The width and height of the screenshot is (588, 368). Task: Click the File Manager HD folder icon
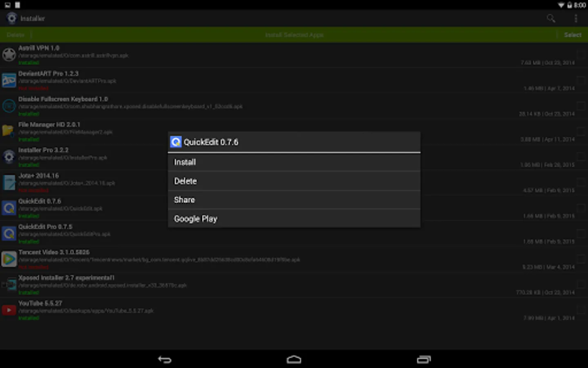(x=9, y=131)
